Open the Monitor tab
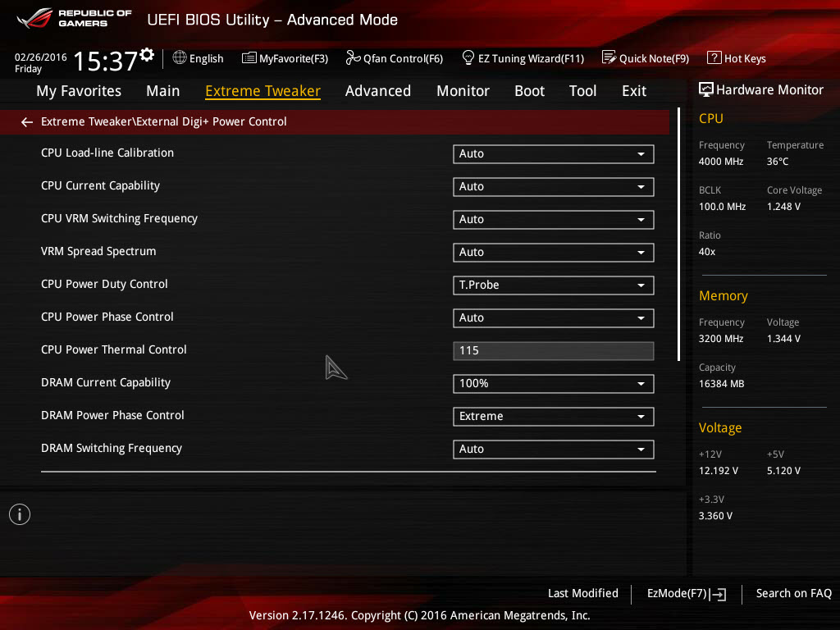This screenshot has height=630, width=840. pos(463,91)
